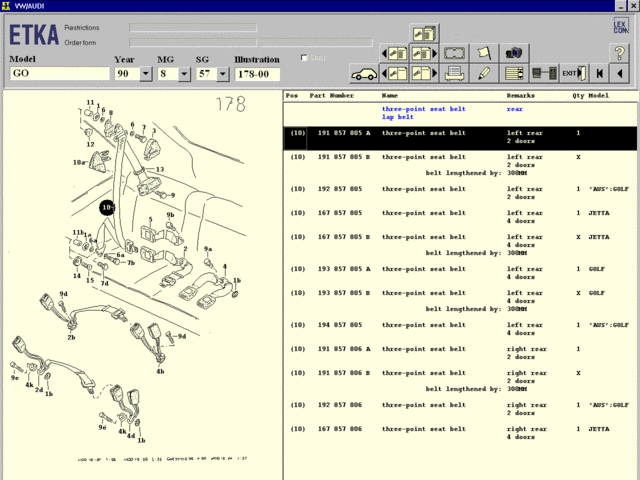
Task: Click the MG field showing 8
Action: [x=168, y=74]
